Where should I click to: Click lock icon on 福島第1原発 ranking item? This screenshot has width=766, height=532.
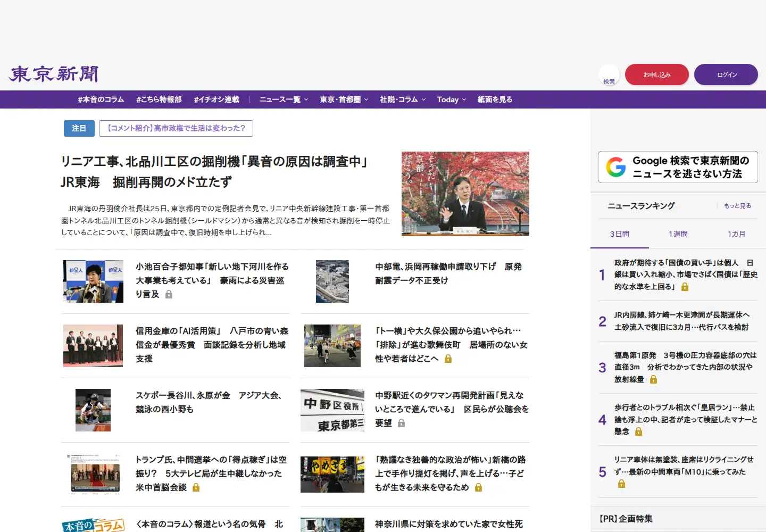[653, 379]
